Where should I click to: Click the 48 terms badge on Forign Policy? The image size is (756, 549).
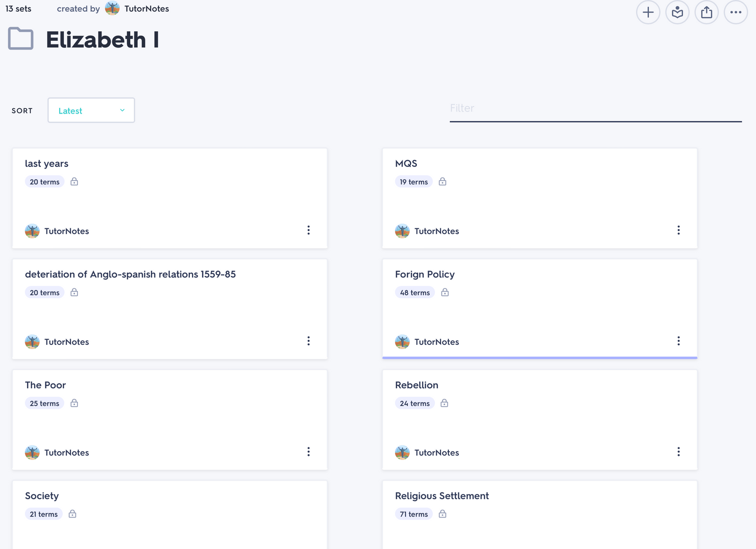(x=414, y=293)
